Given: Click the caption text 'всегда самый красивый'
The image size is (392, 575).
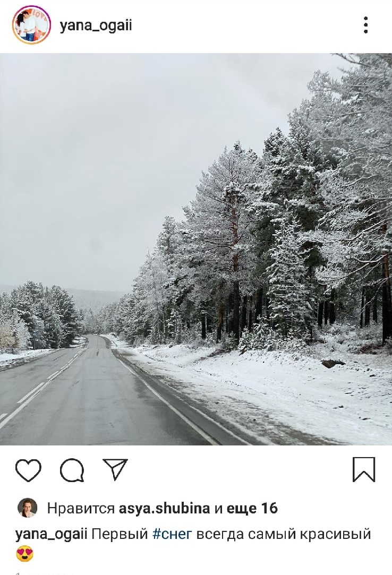Looking at the screenshot, I should click(284, 534).
